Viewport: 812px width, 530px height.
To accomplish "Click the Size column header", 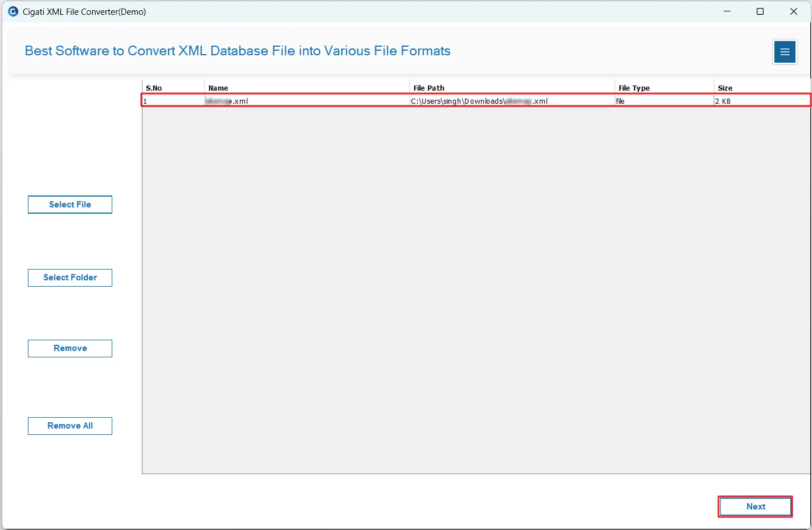I will [762, 88].
